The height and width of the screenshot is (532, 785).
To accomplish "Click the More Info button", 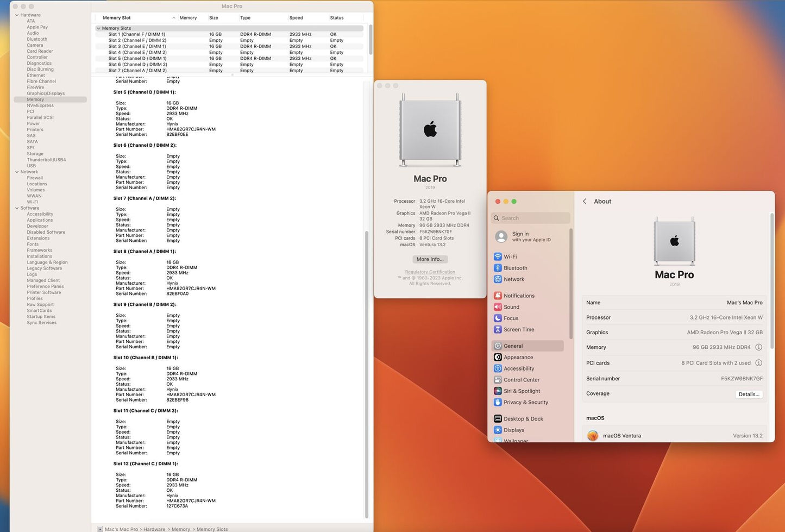I will [430, 259].
